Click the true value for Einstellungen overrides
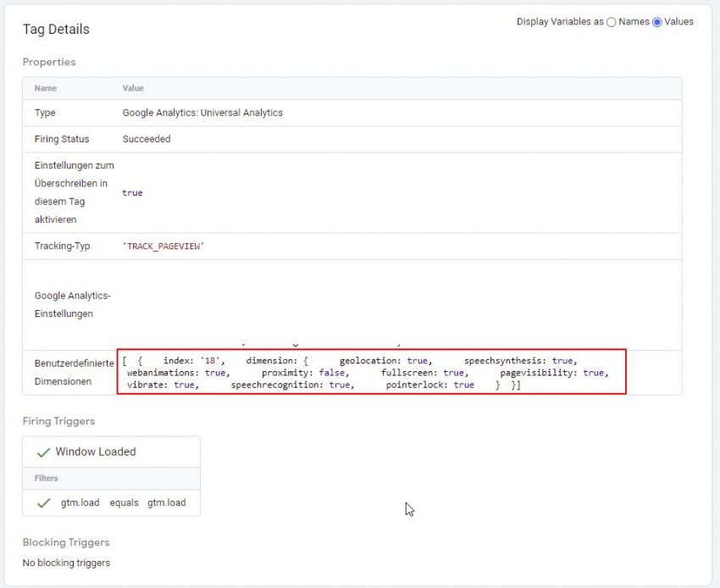720x588 pixels. [132, 192]
